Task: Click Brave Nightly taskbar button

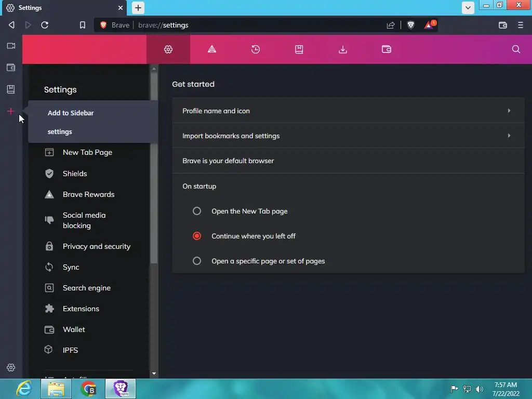Action: 121,389
